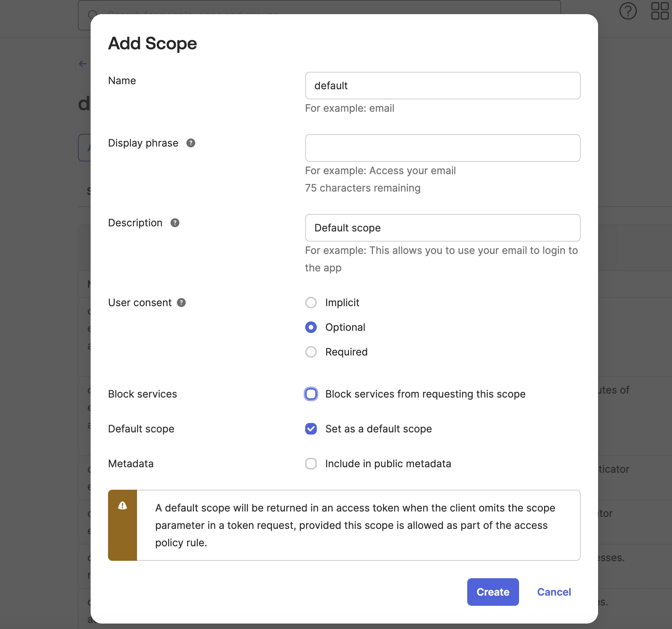
Task: Click the User consent help icon
Action: [x=181, y=303]
